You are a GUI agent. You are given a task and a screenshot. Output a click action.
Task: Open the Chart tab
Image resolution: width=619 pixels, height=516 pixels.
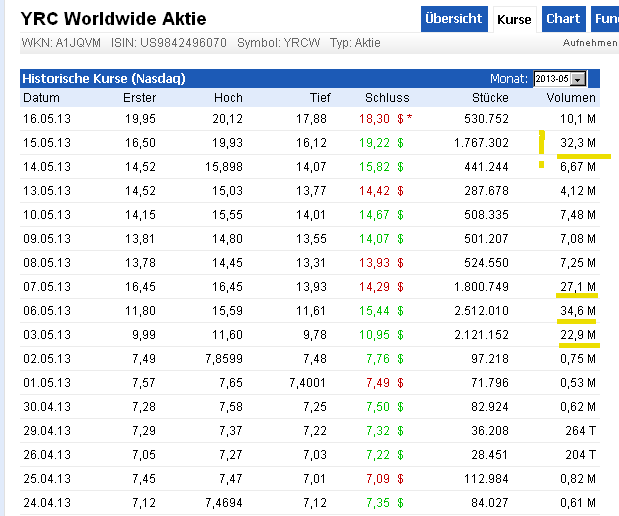click(x=563, y=18)
